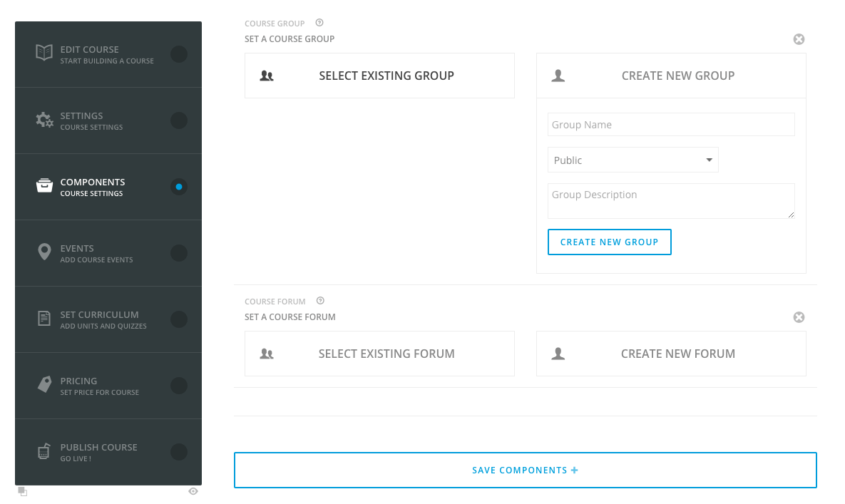Screen dimensions: 845x504
Task: Click the Save Components button
Action: 525,470
